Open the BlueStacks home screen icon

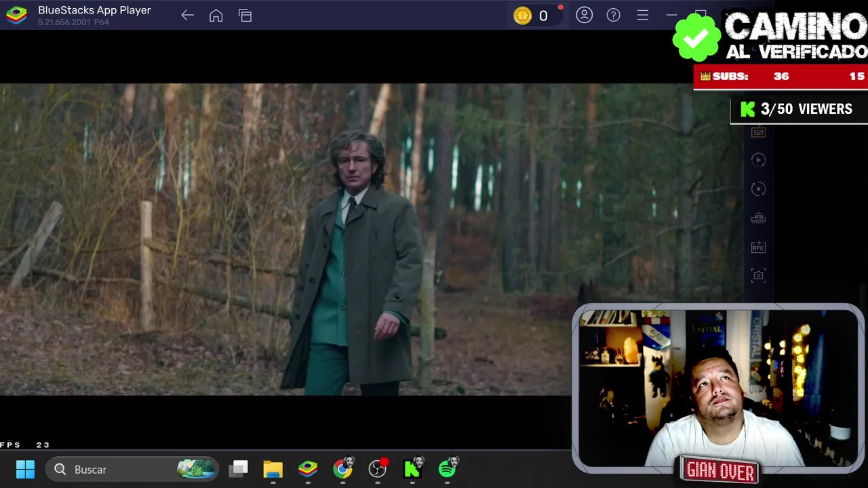[x=216, y=16]
